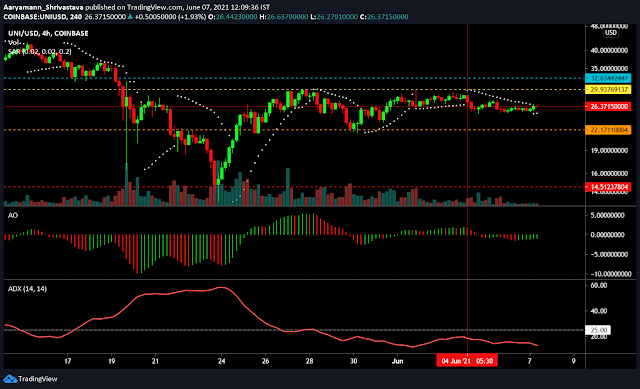Click the 19.00000000 price axis tick
The height and width of the screenshot is (389, 640).
point(609,150)
